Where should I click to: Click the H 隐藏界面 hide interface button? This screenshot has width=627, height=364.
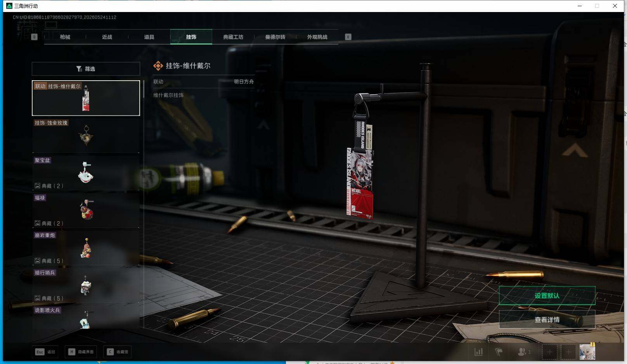(x=81, y=352)
